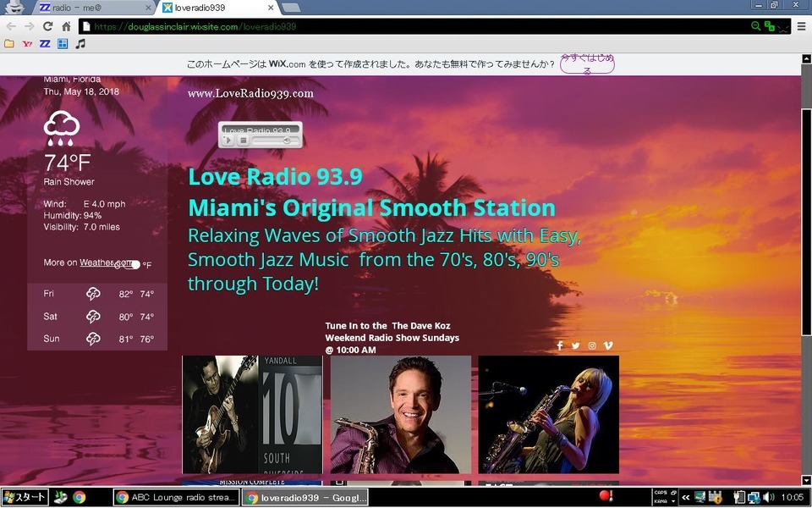Switch to the ABC Lounge radio taskbar window
The height and width of the screenshot is (508, 812).
176,498
